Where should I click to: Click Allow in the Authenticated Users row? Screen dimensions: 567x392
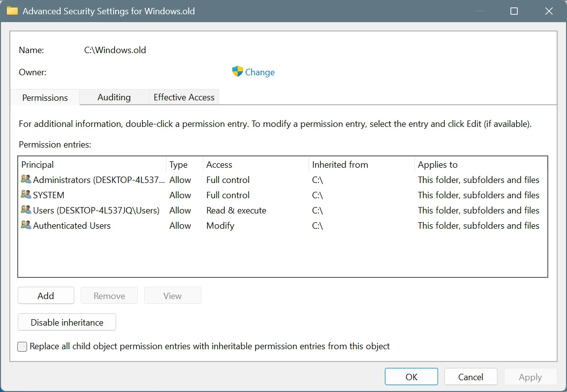(x=180, y=225)
